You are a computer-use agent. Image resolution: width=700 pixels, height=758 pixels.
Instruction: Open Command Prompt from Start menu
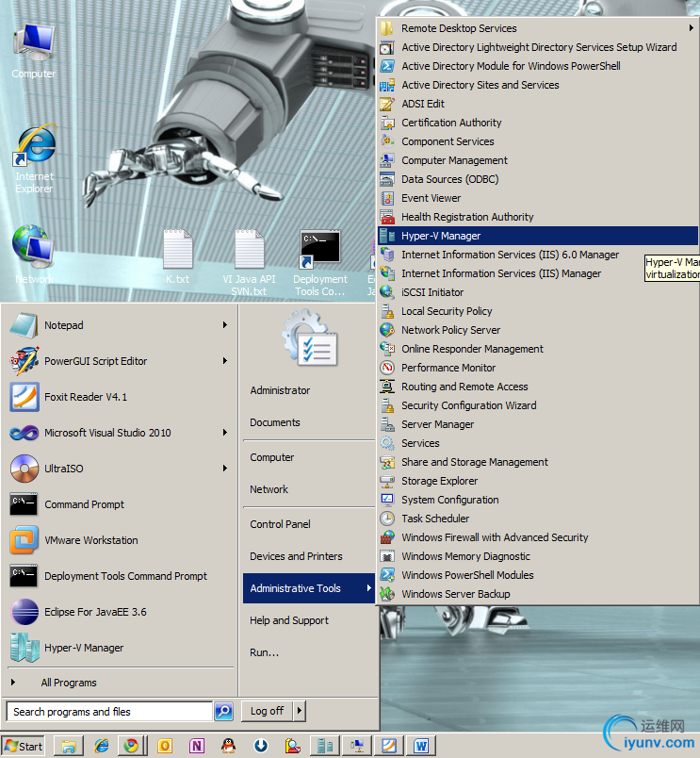coord(121,503)
